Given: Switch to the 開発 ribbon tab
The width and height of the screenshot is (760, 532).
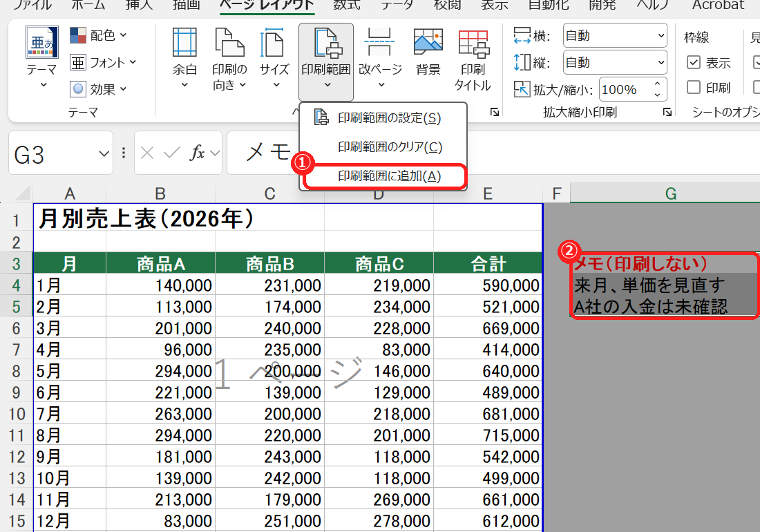Looking at the screenshot, I should coord(602,5).
